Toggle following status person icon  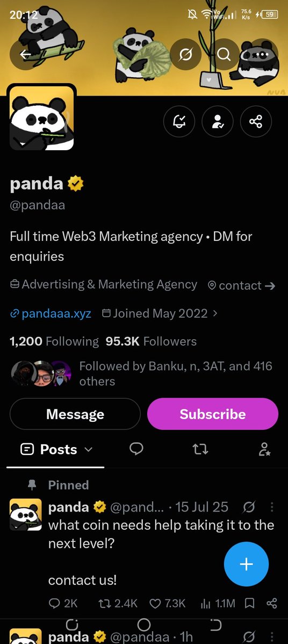pyautogui.click(x=218, y=122)
